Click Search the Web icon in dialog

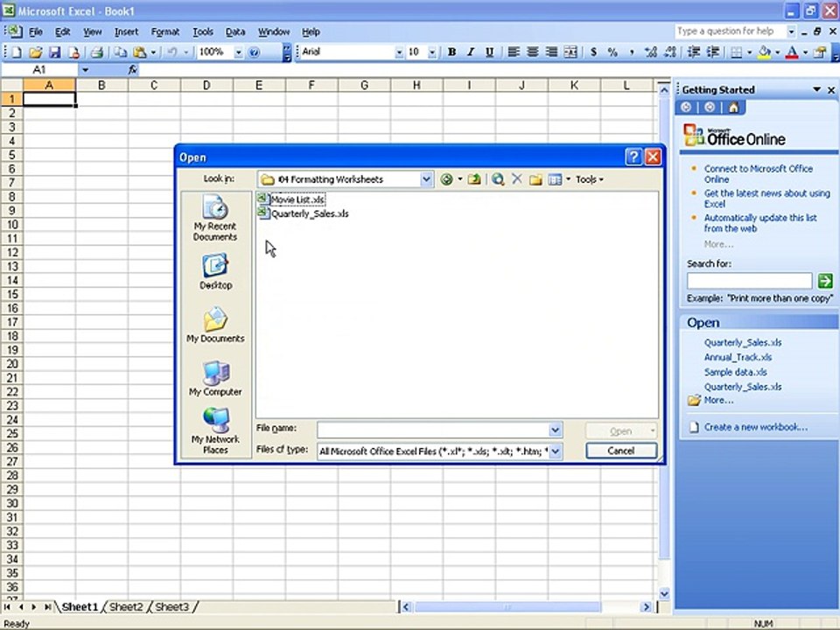498,179
